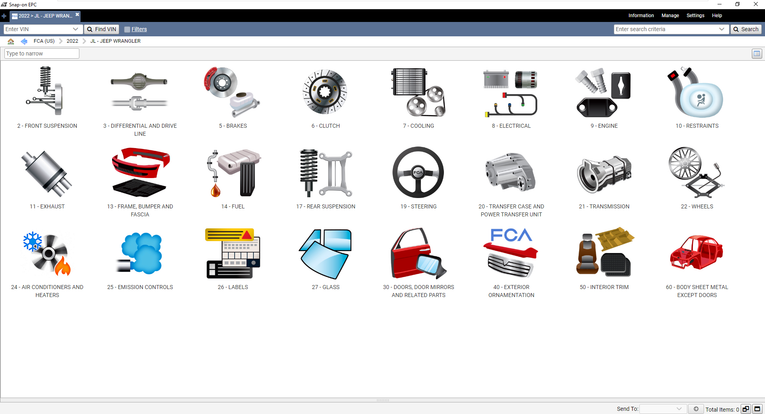The height and width of the screenshot is (414, 765).
Task: Click the Type to narrow field
Action: (x=42, y=53)
